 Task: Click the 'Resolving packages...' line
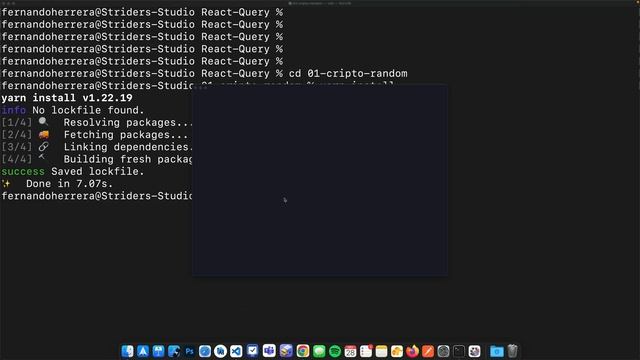pos(128,122)
